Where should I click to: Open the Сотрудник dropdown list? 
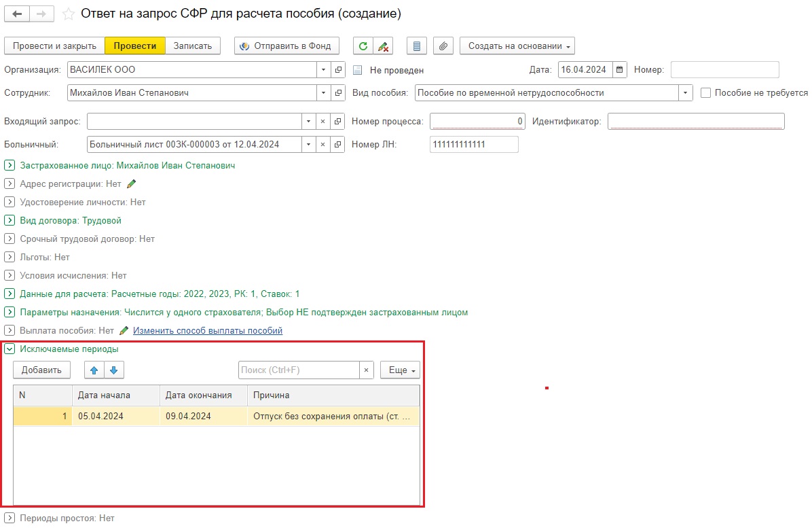point(323,92)
